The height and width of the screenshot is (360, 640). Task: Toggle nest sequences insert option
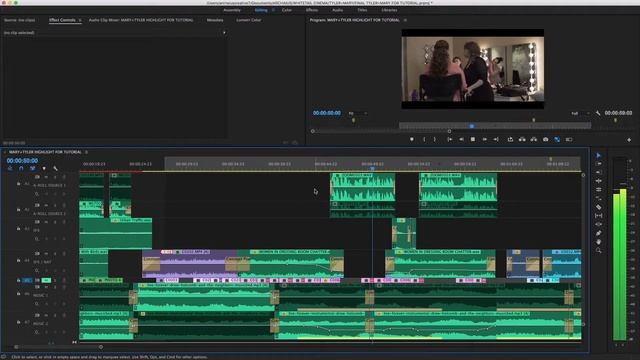coord(10,168)
